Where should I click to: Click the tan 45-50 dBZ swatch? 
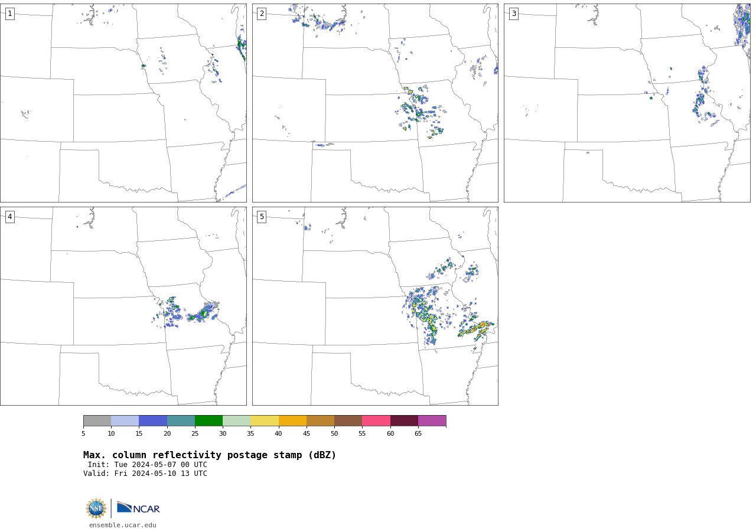320,420
